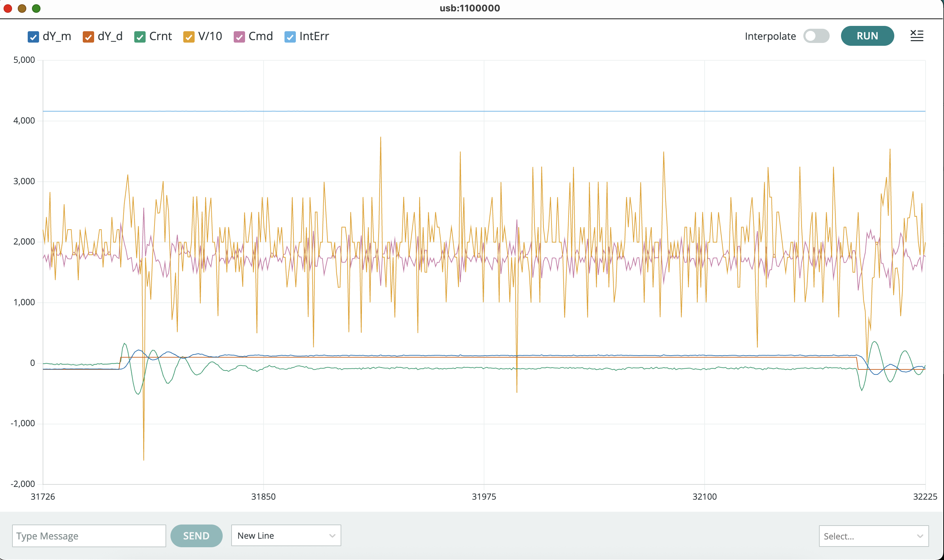
Task: Toggle IntErr series visibility
Action: [x=289, y=37]
